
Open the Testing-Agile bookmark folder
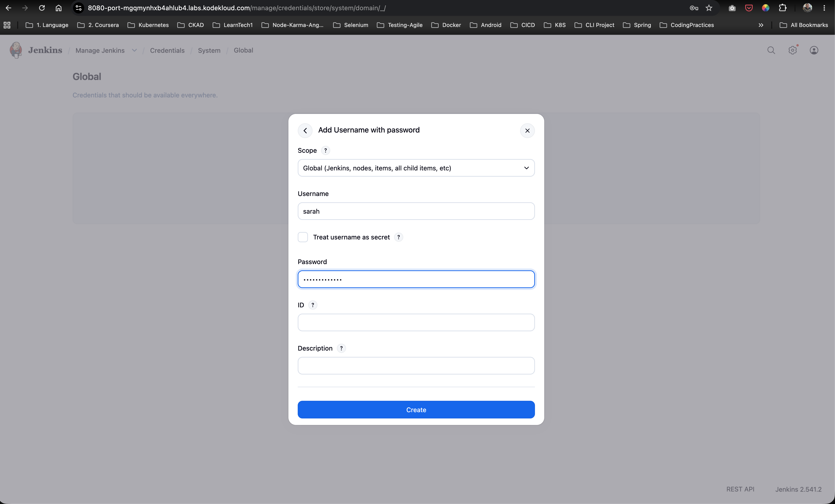400,25
